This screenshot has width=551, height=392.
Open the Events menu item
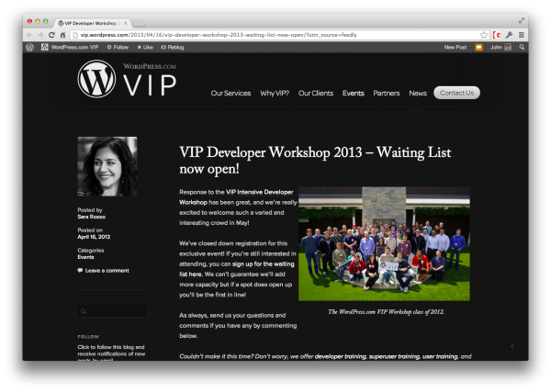click(354, 93)
